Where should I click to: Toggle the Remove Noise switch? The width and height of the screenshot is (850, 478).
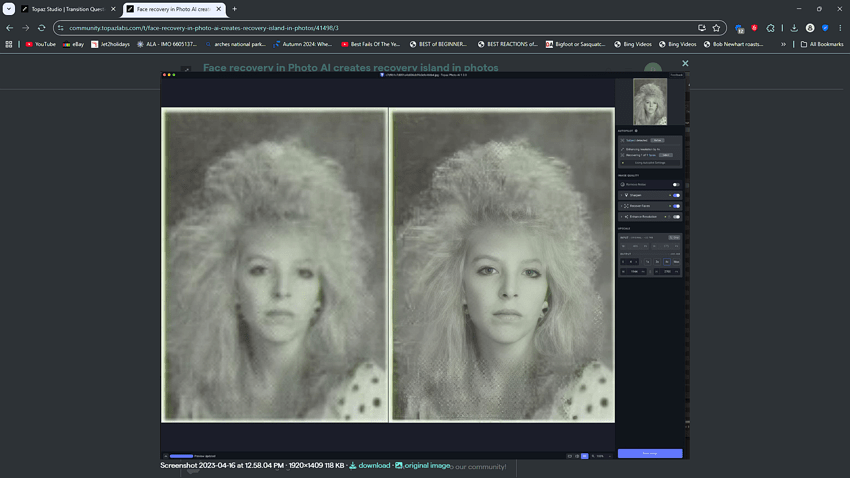(676, 184)
